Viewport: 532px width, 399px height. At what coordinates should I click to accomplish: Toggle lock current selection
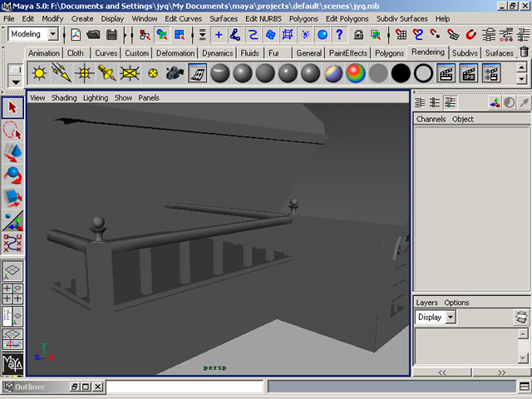point(358,35)
